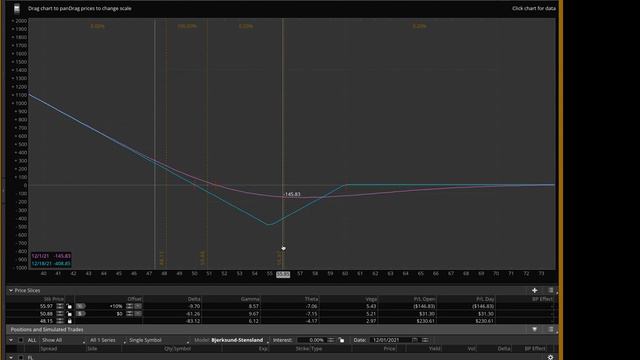
Task: Click the -145.83 P/L value label on chart
Action: tap(292, 194)
